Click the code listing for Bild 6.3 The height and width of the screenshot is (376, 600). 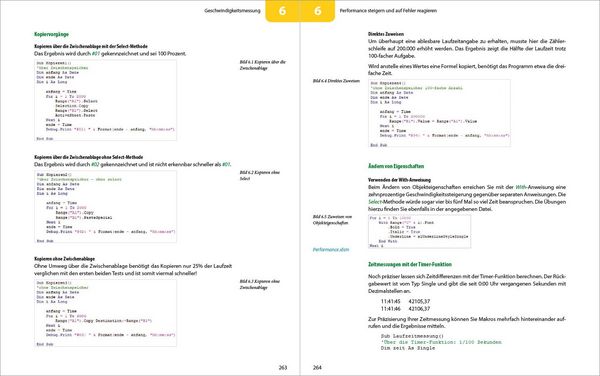106,313
